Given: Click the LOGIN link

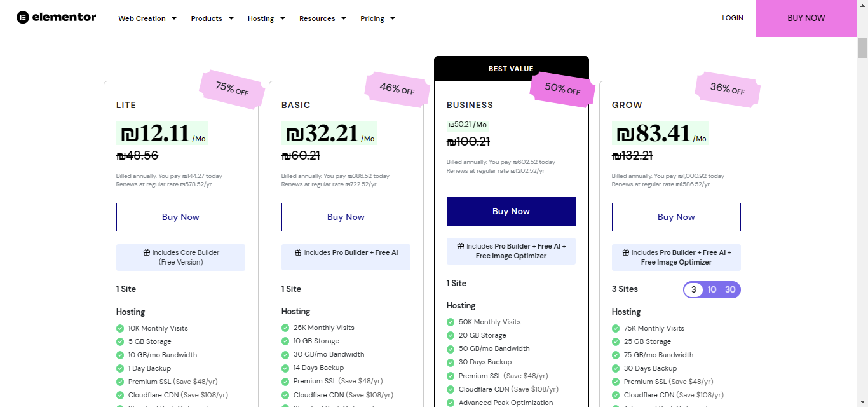Looking at the screenshot, I should 732,18.
